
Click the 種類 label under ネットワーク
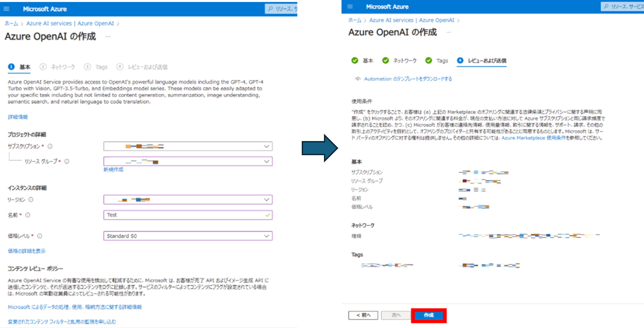356,236
